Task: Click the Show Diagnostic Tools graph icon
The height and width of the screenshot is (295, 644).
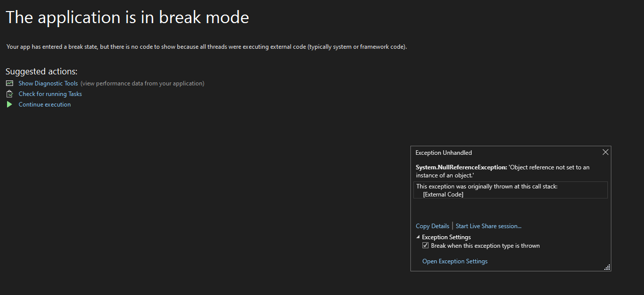Action: [10, 83]
